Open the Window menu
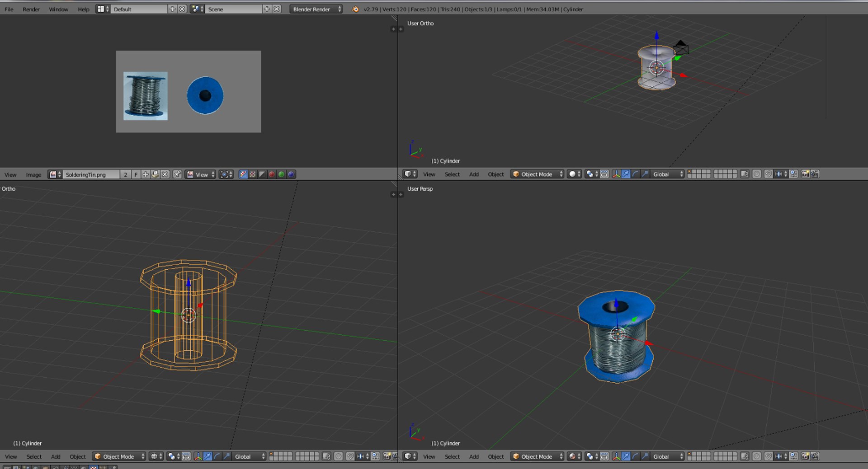This screenshot has height=469, width=868. 58,9
